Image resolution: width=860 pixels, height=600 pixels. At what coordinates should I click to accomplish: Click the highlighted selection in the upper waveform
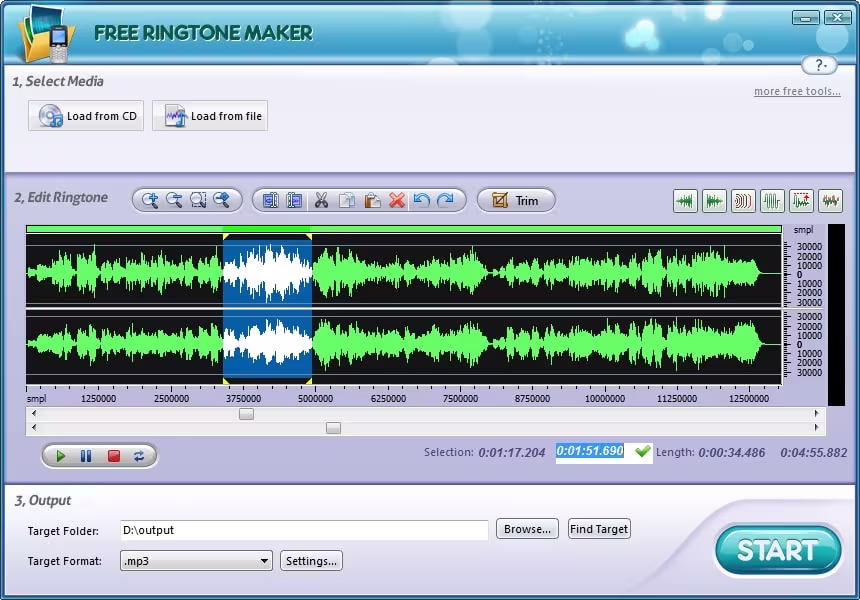point(267,273)
